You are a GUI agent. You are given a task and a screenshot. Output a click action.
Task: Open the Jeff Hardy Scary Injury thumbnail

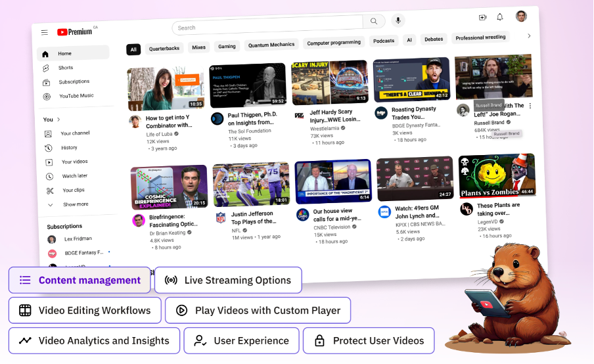(330, 82)
